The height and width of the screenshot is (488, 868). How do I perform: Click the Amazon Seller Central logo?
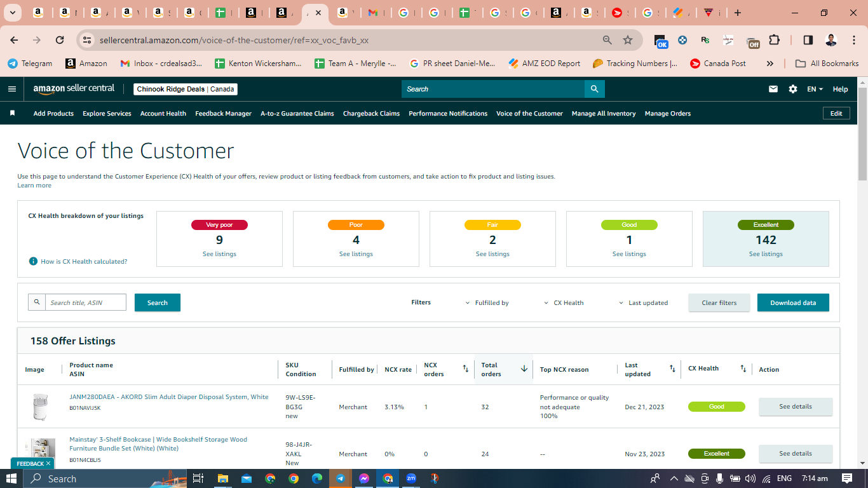click(74, 89)
